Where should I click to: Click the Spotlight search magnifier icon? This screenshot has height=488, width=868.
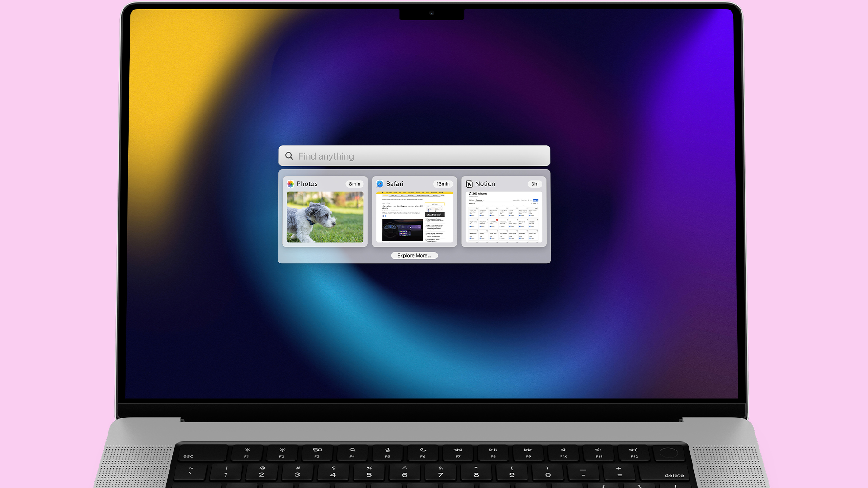point(289,155)
